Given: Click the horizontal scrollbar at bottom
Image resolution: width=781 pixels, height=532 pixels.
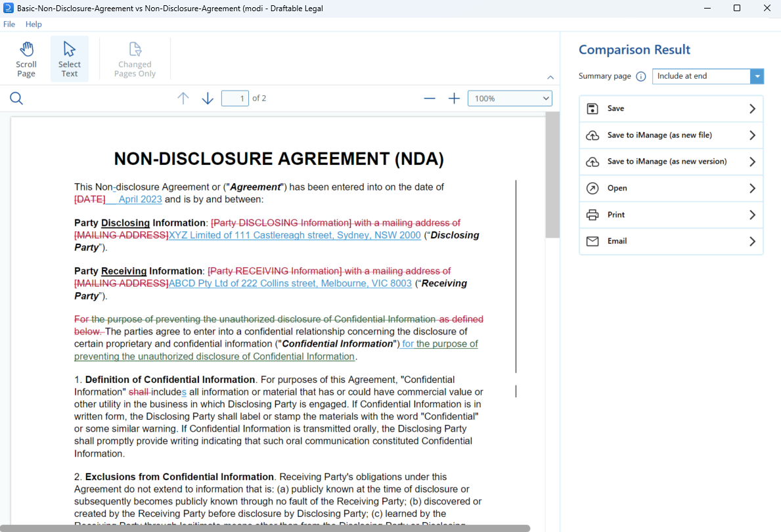Looking at the screenshot, I should tap(265, 528).
